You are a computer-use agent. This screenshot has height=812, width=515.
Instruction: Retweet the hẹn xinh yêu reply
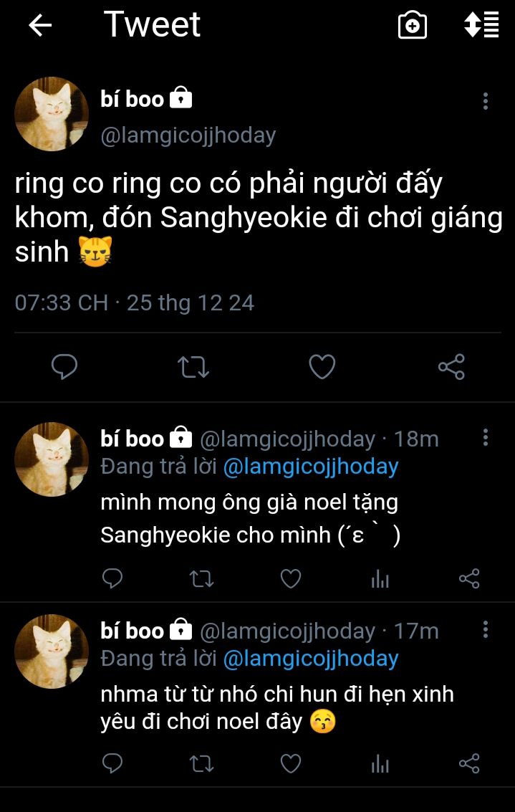point(201,764)
